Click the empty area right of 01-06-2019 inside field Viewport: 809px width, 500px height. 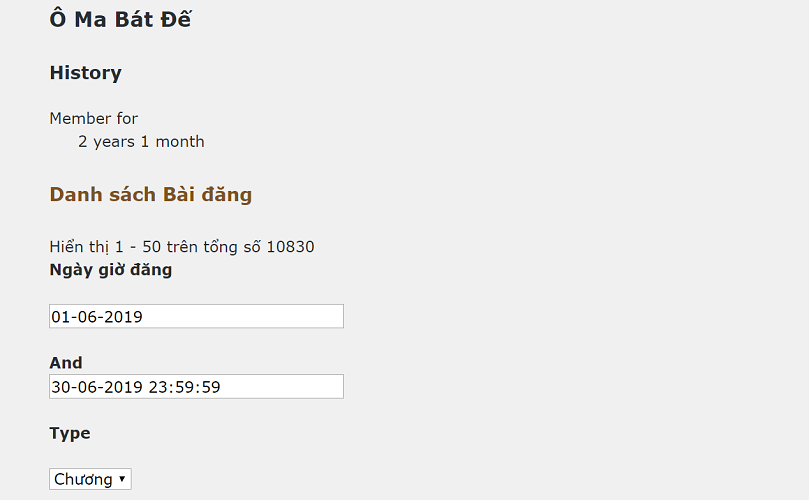pyautogui.click(x=260, y=317)
